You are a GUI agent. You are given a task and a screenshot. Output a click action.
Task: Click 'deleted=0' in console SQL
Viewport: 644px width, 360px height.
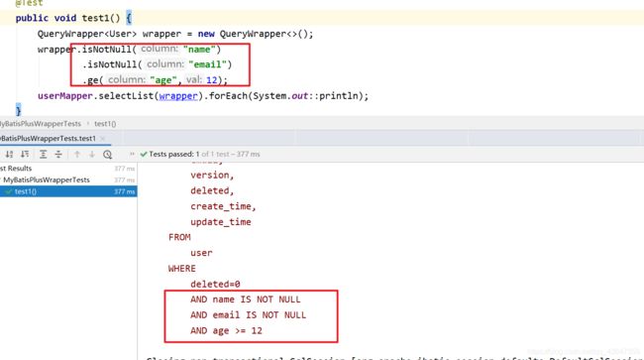coord(215,284)
